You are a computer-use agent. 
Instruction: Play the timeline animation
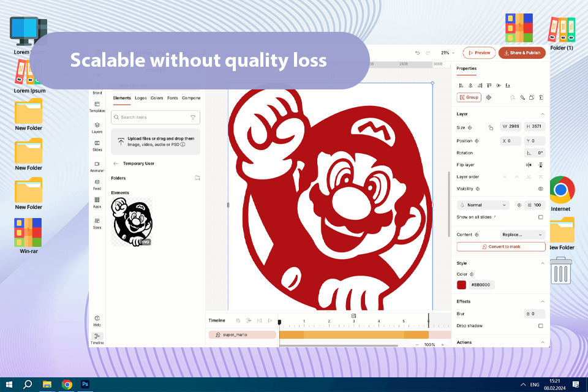[270, 320]
